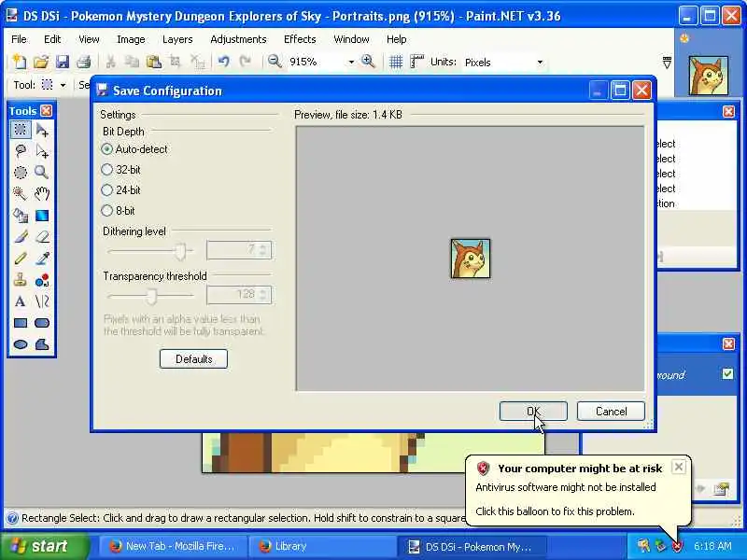Viewport: 747px width, 560px height.
Task: Click the Dithering level value field
Action: (x=239, y=250)
